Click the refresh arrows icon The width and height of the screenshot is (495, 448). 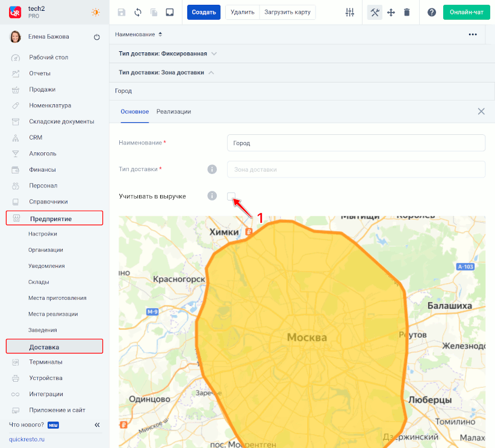click(138, 12)
